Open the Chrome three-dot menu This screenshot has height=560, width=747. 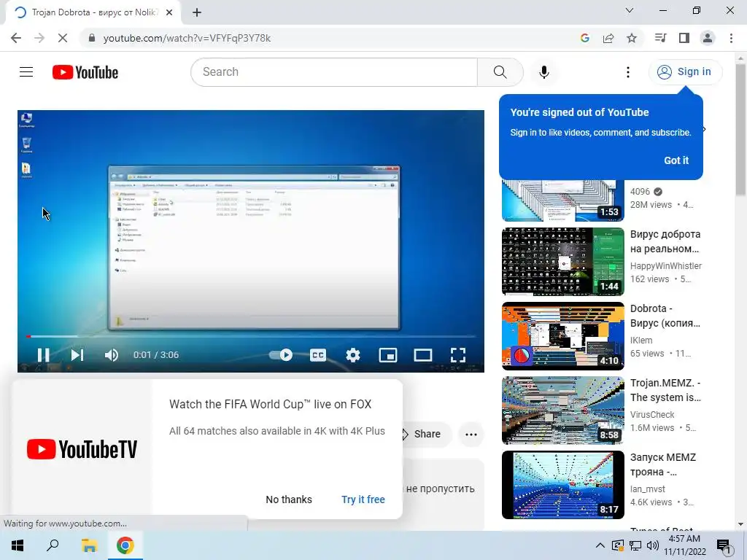pos(731,38)
